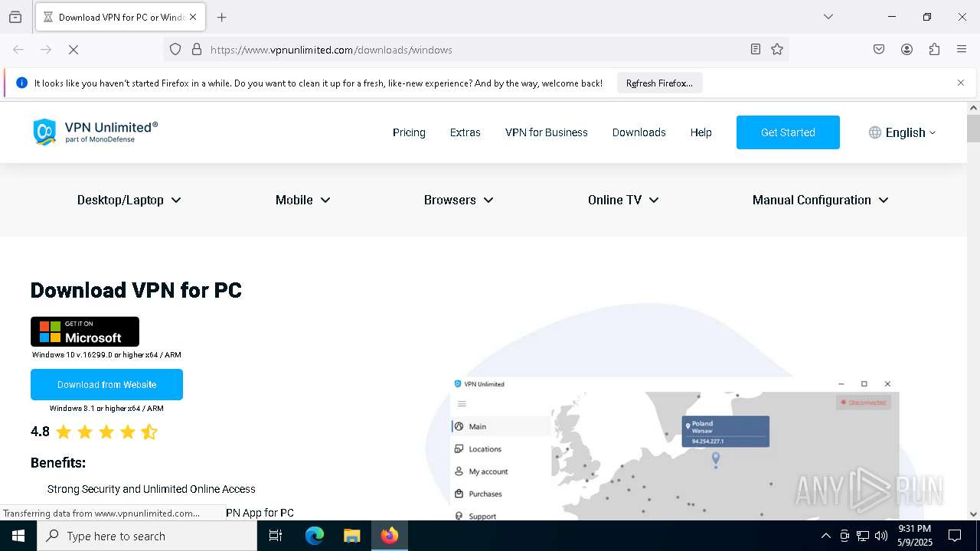980x551 pixels.
Task: Expand the Mobile dropdown
Action: 302,200
